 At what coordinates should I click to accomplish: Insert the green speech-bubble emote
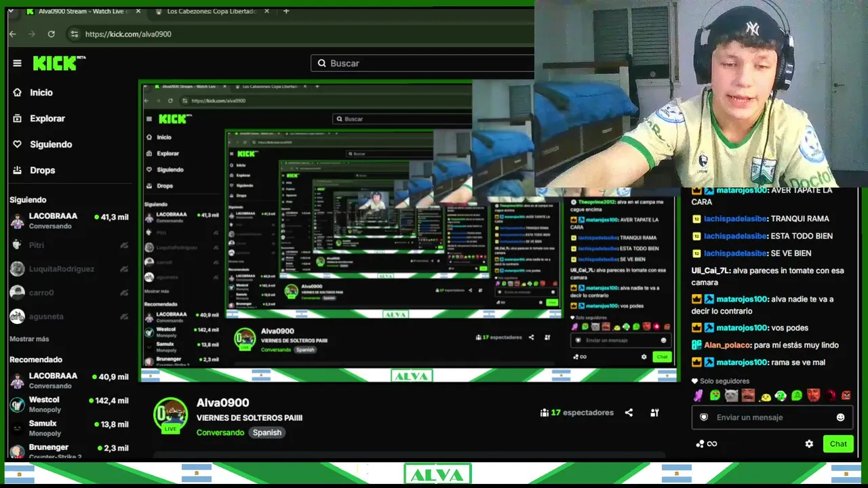tap(797, 395)
